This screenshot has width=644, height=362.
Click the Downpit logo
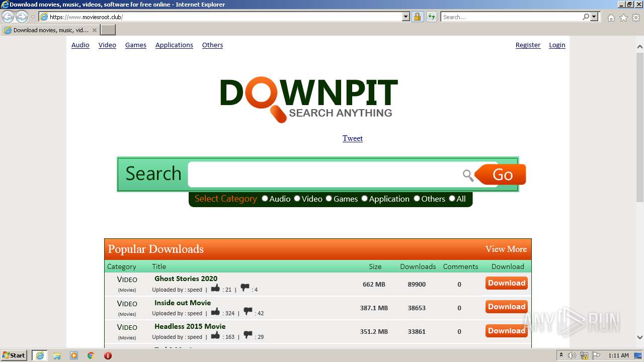tap(309, 100)
